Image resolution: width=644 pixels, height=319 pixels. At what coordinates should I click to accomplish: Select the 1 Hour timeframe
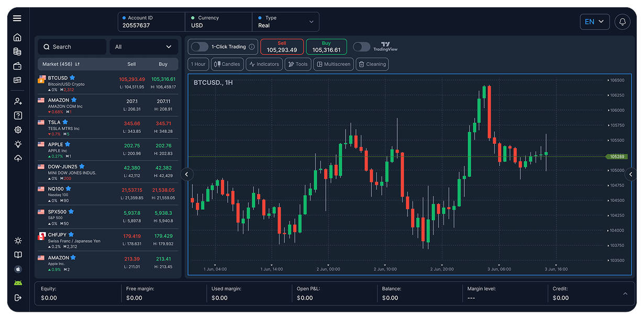(x=198, y=64)
